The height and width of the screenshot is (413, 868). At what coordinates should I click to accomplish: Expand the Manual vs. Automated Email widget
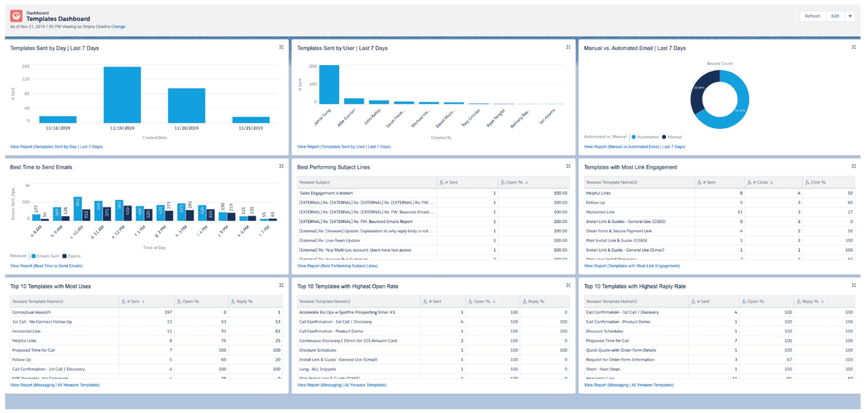[854, 47]
